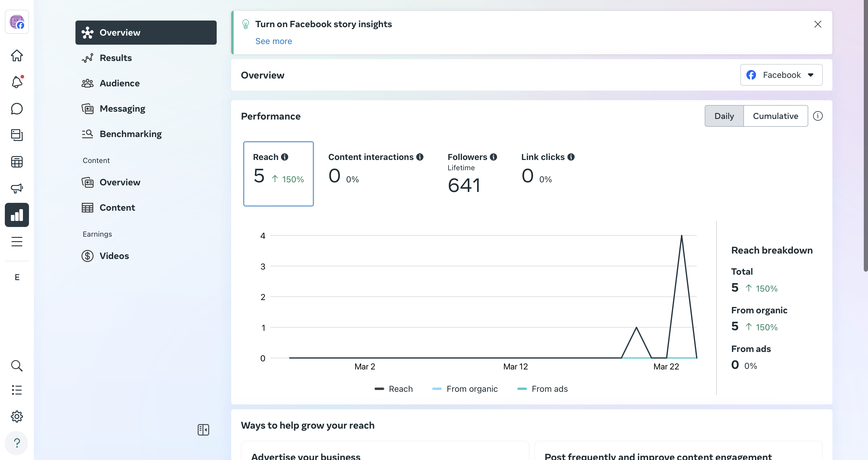Open the settings gear icon
This screenshot has height=460, width=868.
point(17,417)
